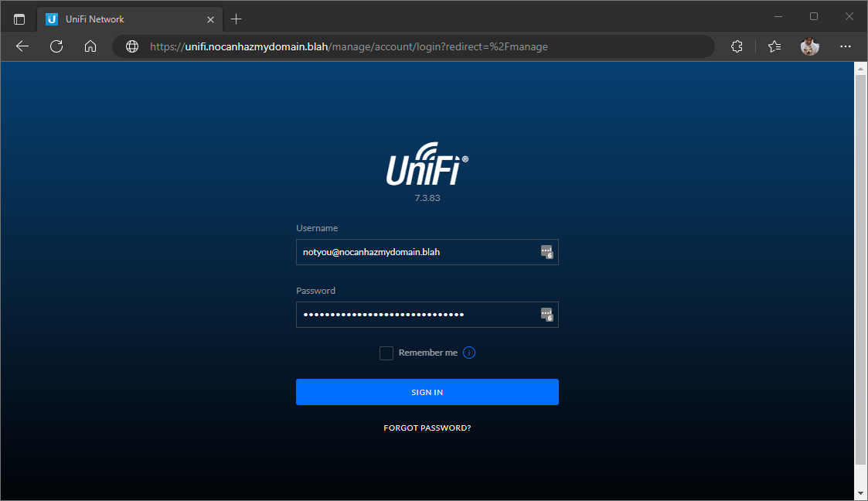Open a new browser tab
868x501 pixels.
[237, 19]
